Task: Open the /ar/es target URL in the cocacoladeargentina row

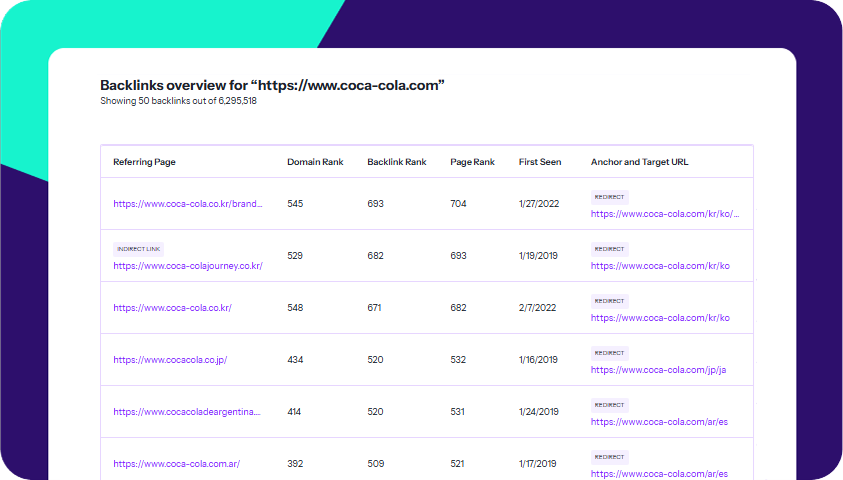Action: (x=659, y=422)
